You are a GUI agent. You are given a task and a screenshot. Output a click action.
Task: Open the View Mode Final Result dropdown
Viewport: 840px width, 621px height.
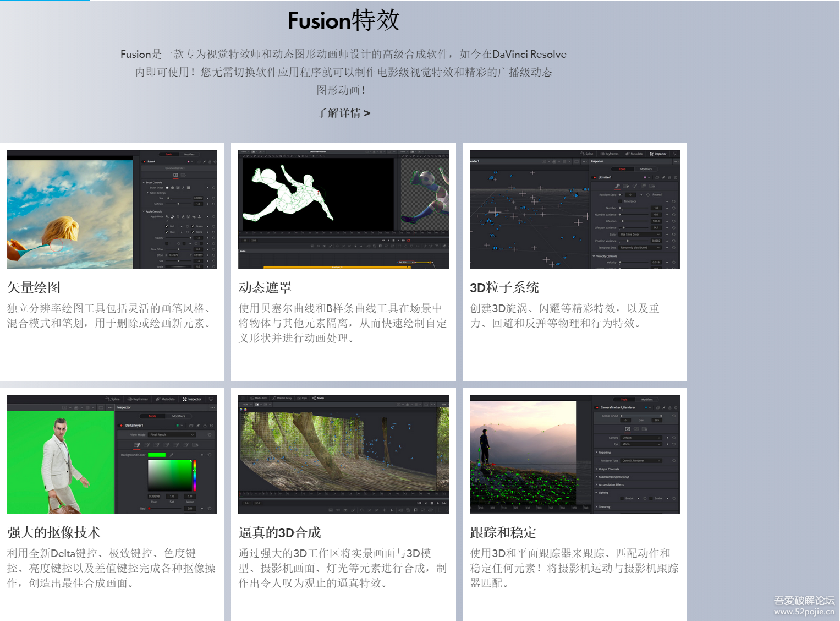click(172, 435)
